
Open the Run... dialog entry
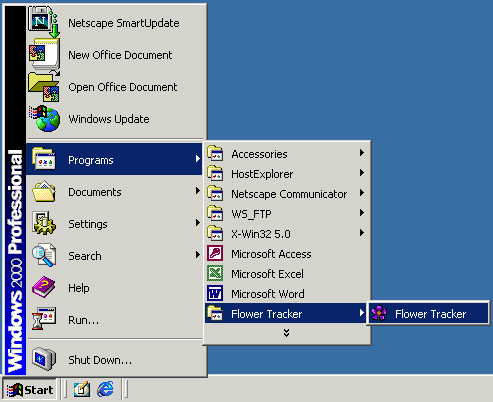[x=114, y=320]
